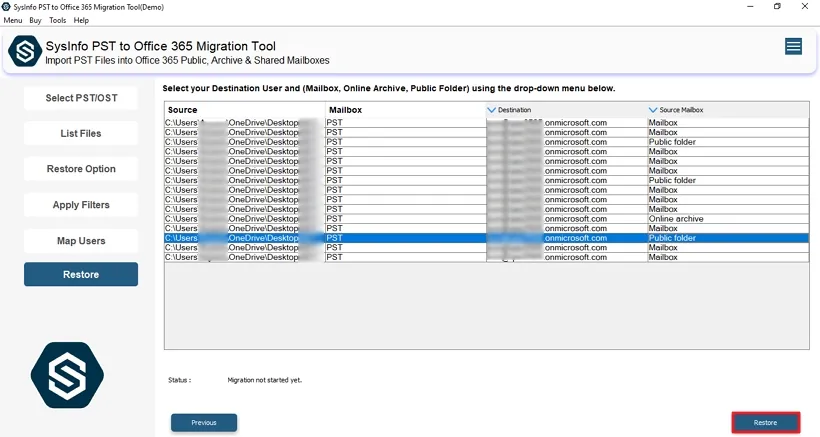The width and height of the screenshot is (820, 437).
Task: Go to the Select PST/OST step
Action: click(x=81, y=98)
